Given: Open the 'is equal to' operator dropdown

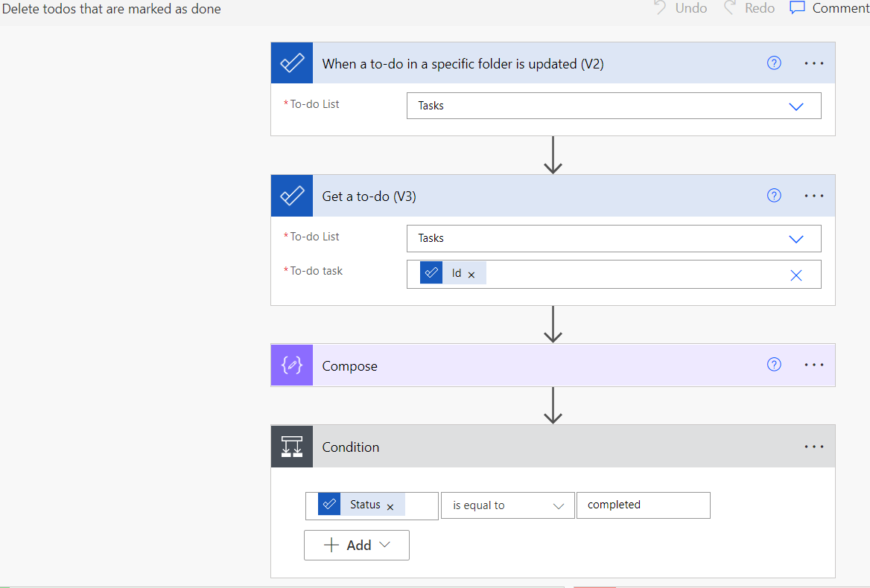Looking at the screenshot, I should pyautogui.click(x=508, y=505).
